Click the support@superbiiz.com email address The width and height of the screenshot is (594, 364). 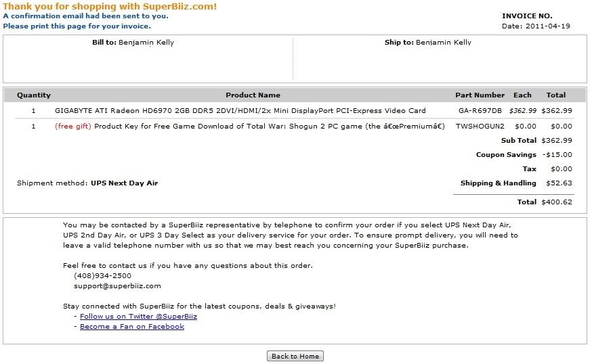click(x=117, y=286)
